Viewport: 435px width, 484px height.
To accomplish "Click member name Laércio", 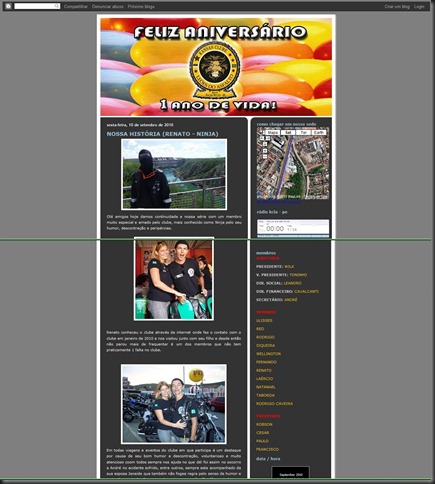I will [264, 379].
